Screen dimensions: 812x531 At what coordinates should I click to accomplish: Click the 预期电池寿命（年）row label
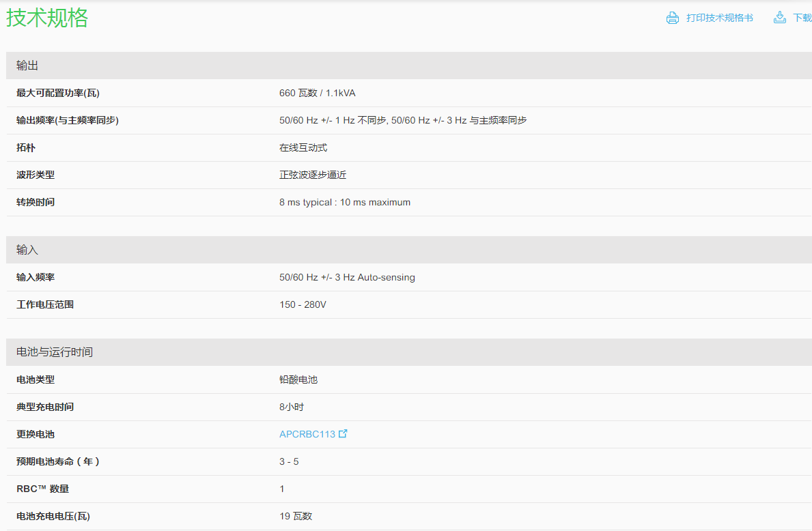[59, 461]
